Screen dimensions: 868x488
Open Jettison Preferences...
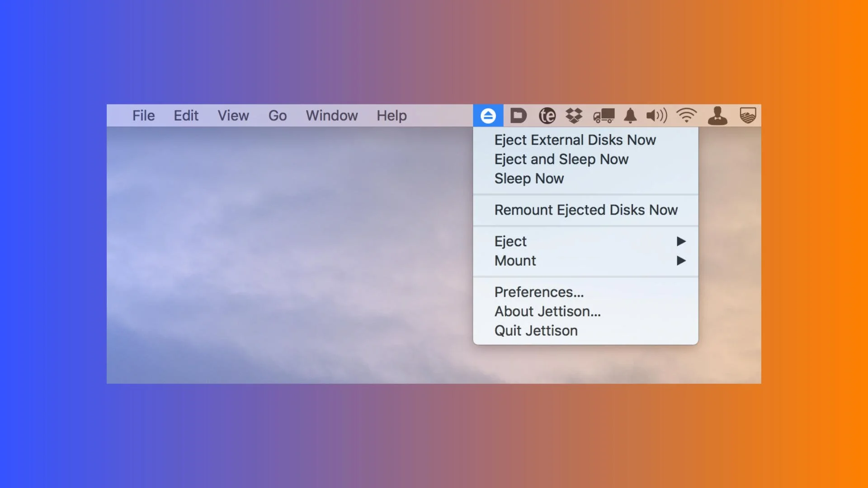[x=539, y=292]
